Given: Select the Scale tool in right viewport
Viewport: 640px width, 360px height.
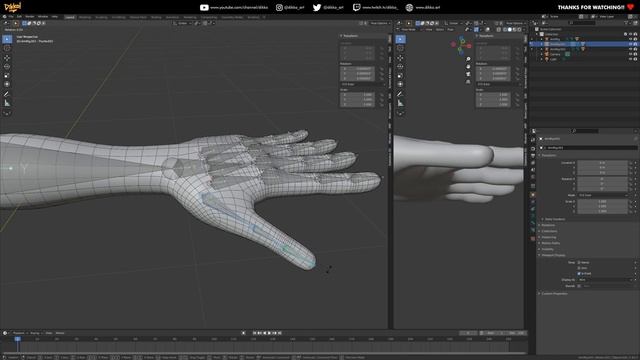Looking at the screenshot, I should click(400, 76).
